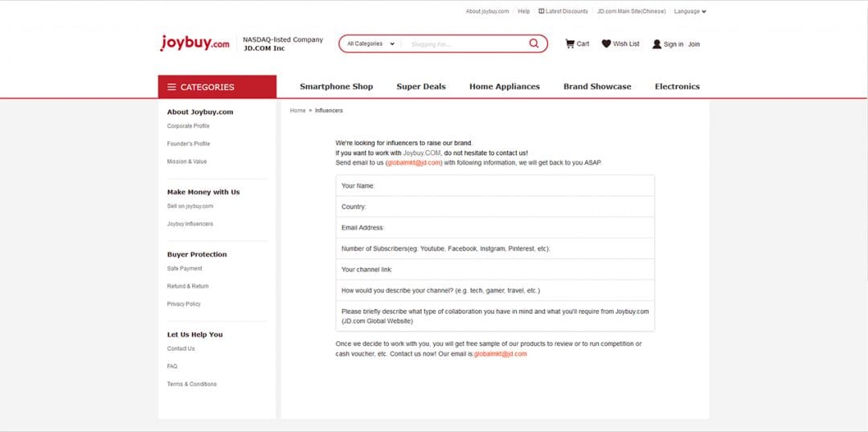Select the Your Name row
868x432 pixels.
pos(495,185)
